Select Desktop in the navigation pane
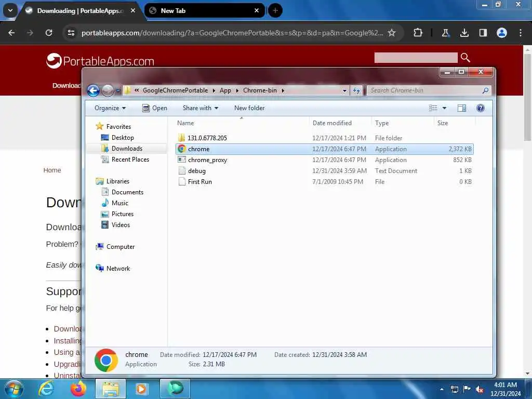This screenshot has height=399, width=532. coord(123,138)
